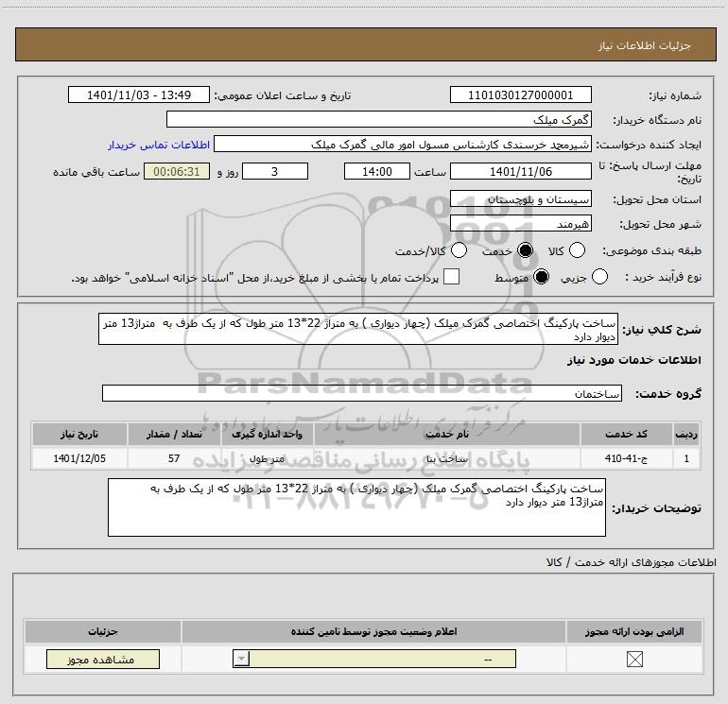
Task: Click the الزامی بودن ارائه مجوز header
Action: tap(634, 631)
